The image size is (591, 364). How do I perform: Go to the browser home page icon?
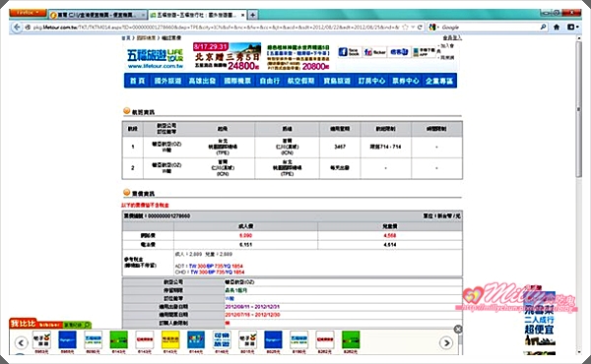[557, 28]
